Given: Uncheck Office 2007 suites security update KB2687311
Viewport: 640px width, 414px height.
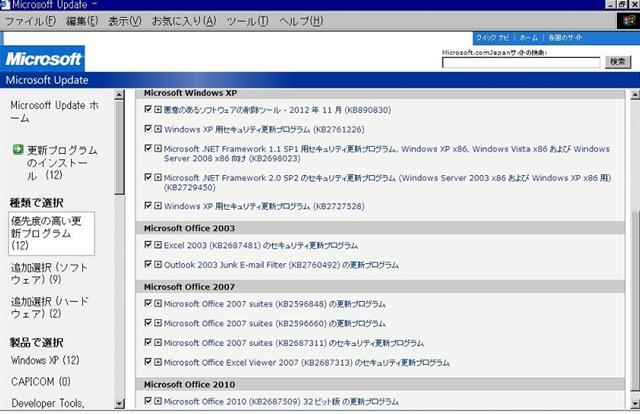Looking at the screenshot, I should [x=148, y=342].
